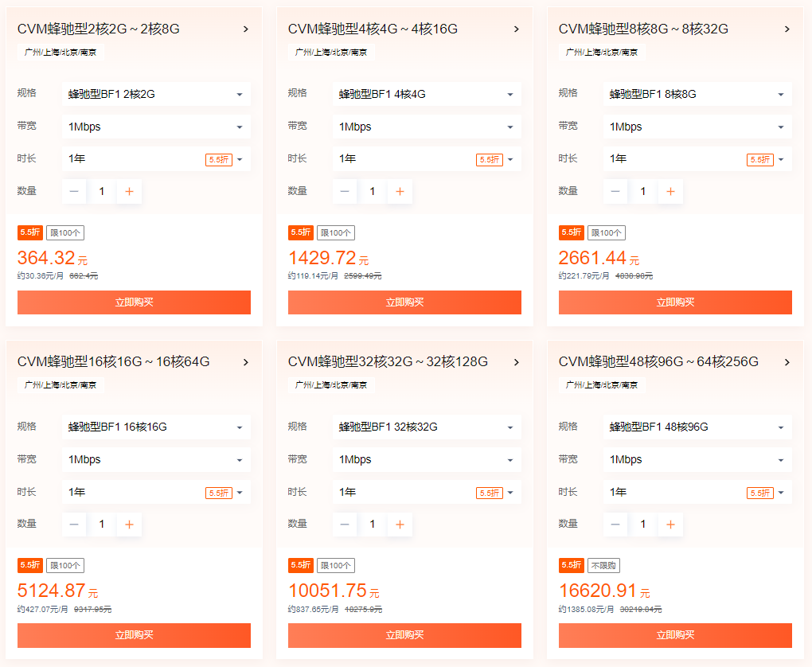Image resolution: width=812 pixels, height=667 pixels.
Task: Open bandwidth 1Mbps dropdown in 8核8G card
Action: [x=697, y=127]
